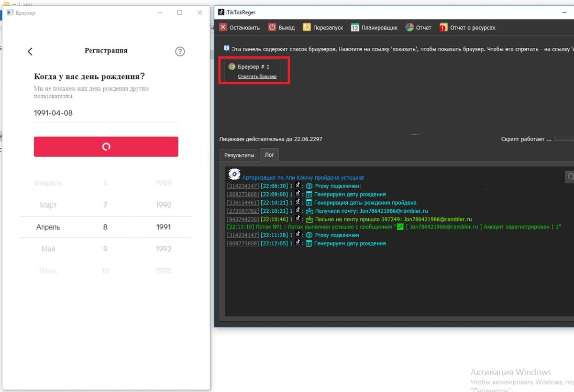Click the Chrome icon beside Браузер # 1
Viewport: 574px width, 392px height.
pos(232,66)
